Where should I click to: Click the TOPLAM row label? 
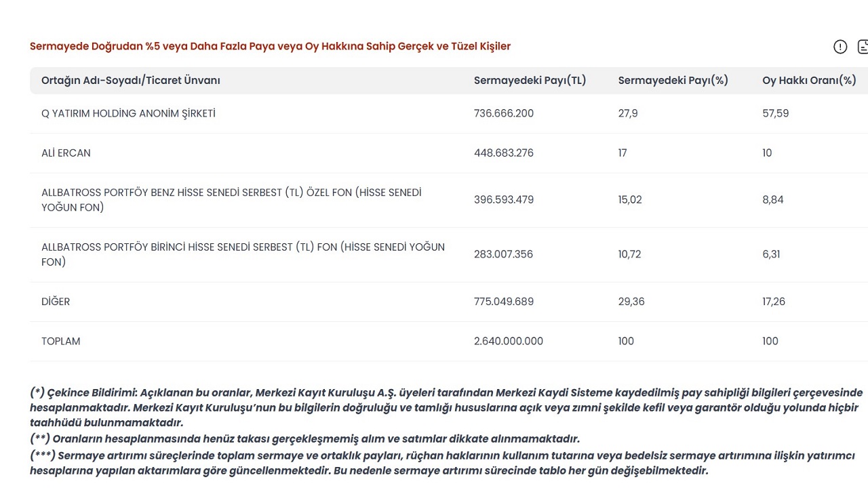tap(60, 341)
